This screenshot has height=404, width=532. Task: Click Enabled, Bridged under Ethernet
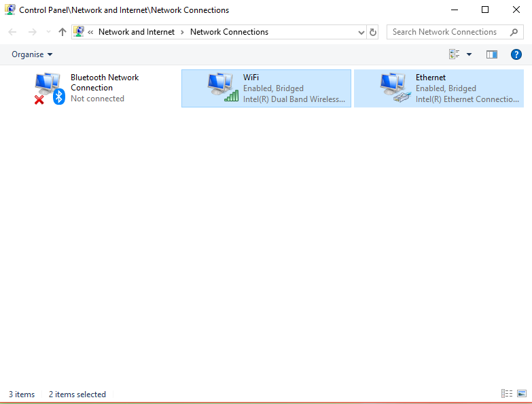coord(446,88)
